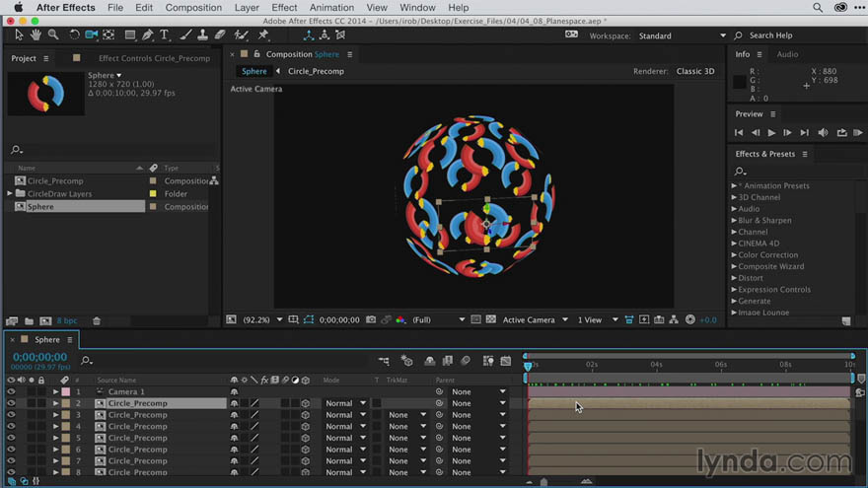Select the Rectangle shape tool
868x488 pixels.
tap(130, 35)
